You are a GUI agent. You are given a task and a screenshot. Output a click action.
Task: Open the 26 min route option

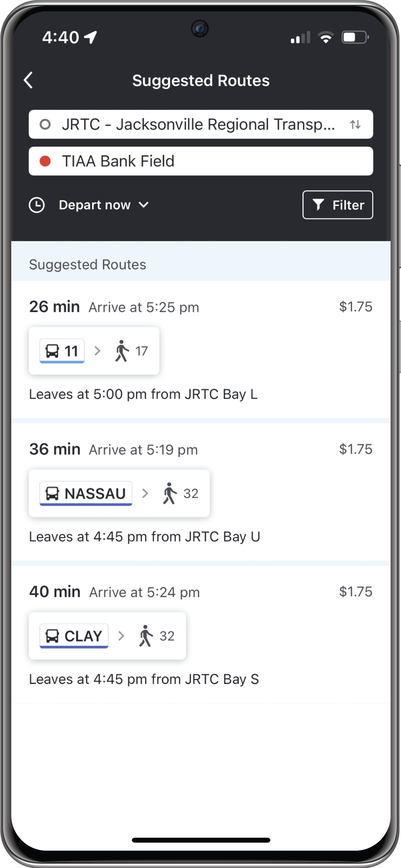[201, 350]
